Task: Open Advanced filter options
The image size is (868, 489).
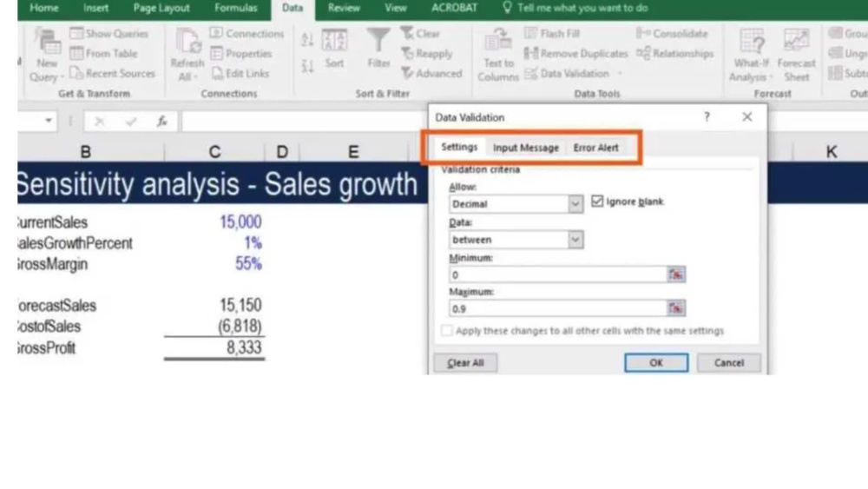Action: 431,74
